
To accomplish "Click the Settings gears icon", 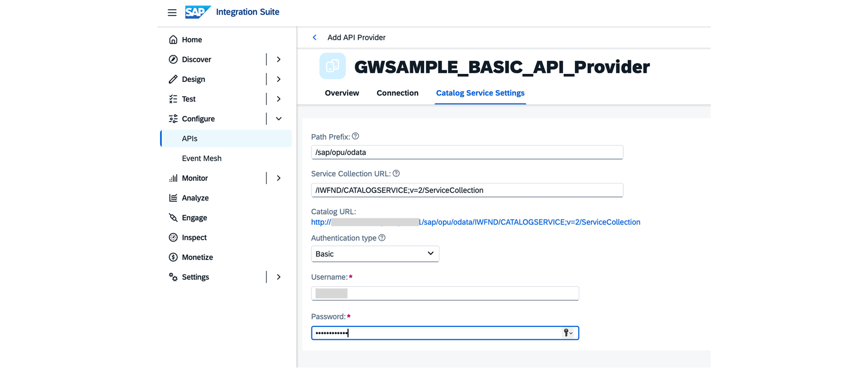I will pyautogui.click(x=173, y=277).
